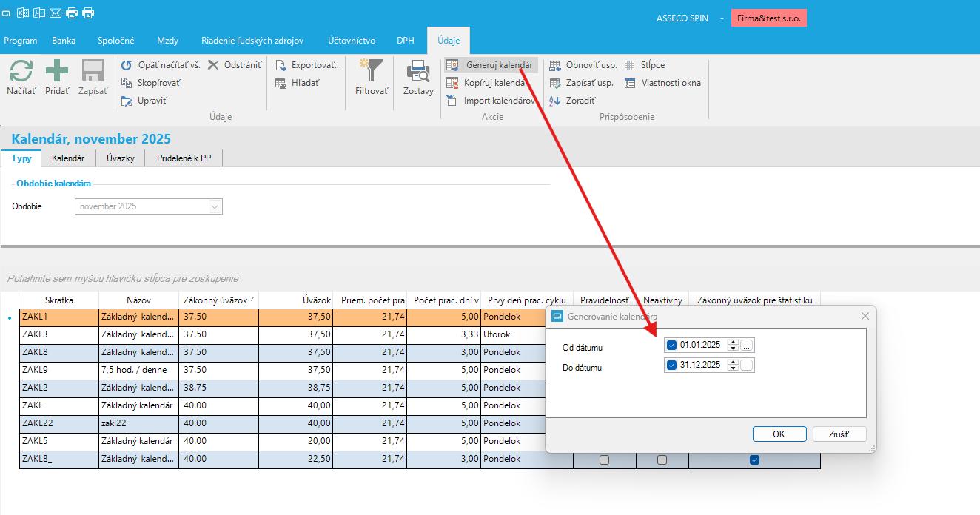Open the Mzdy ribbon menu
The image size is (980, 515).
(167, 41)
